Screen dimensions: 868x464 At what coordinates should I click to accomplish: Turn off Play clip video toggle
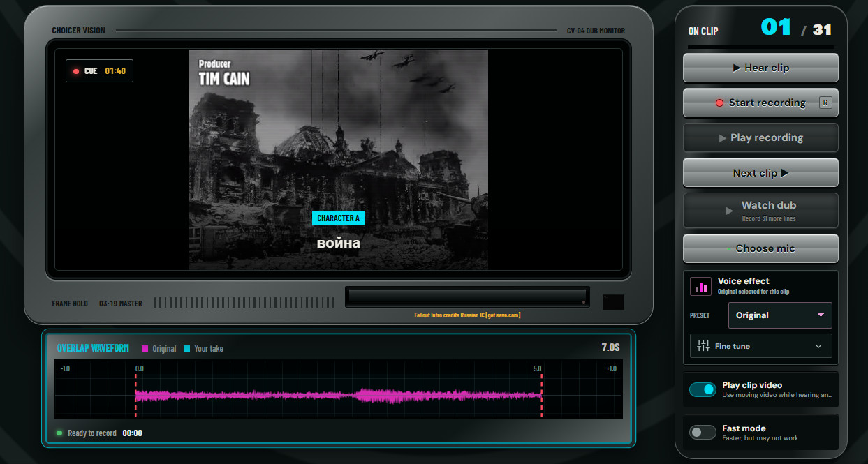(x=703, y=389)
